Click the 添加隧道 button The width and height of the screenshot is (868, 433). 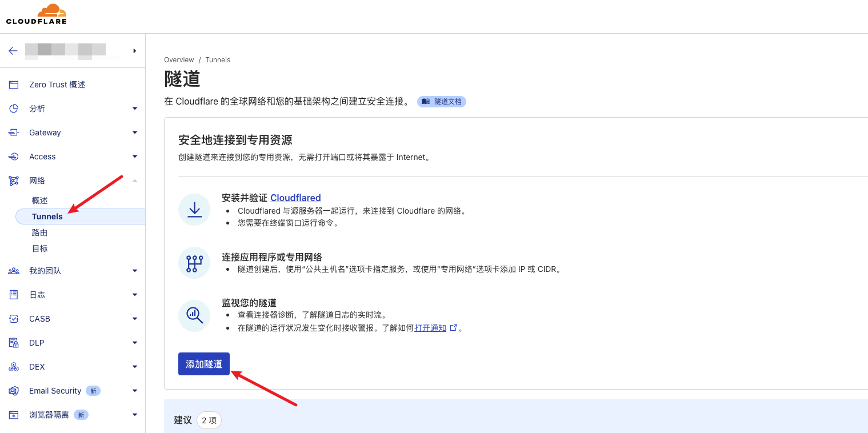pyautogui.click(x=204, y=364)
